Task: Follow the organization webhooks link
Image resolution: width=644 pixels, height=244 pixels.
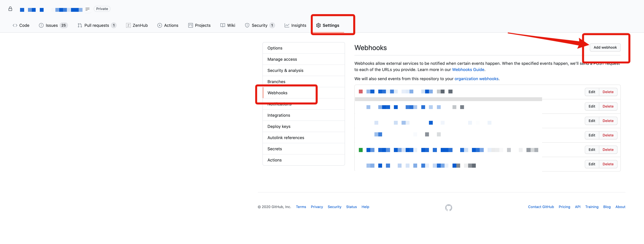Action: [x=476, y=79]
